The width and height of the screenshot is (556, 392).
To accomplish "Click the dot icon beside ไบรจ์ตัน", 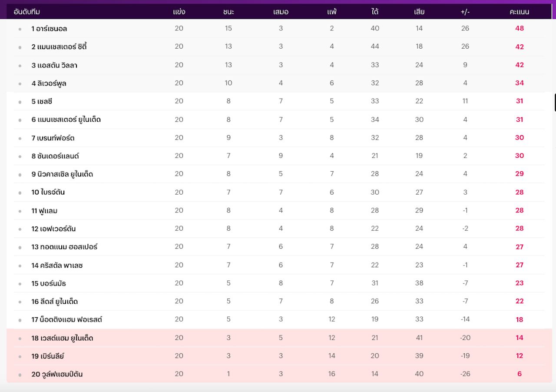I will click(20, 193).
